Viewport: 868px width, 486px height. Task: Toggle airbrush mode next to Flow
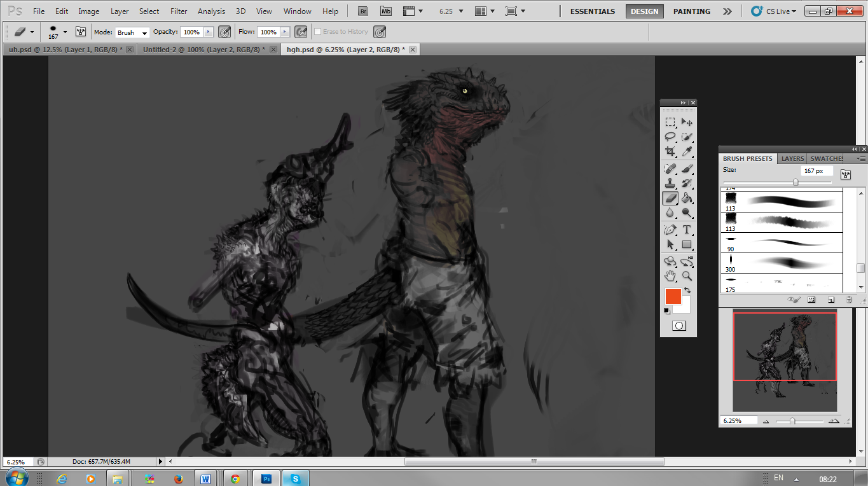(302, 32)
